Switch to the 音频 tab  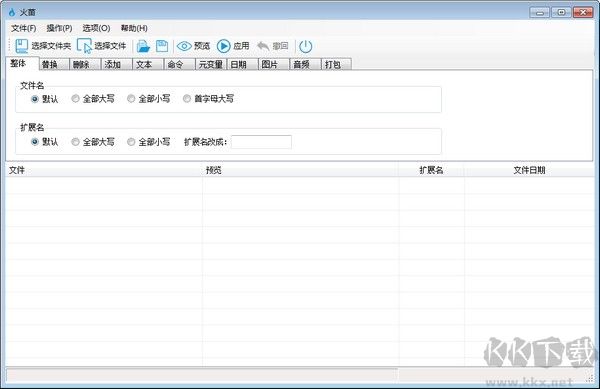point(305,65)
